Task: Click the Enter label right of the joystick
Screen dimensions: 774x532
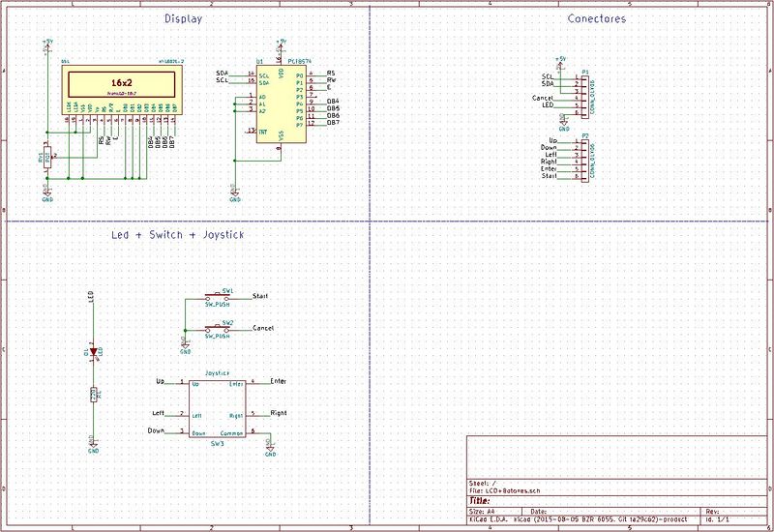Action: tap(278, 381)
